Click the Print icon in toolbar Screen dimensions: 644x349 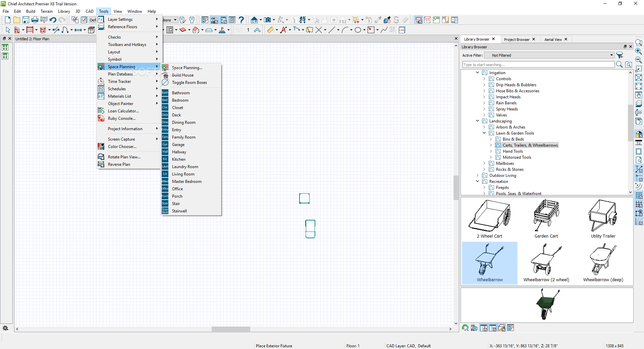coord(35,20)
